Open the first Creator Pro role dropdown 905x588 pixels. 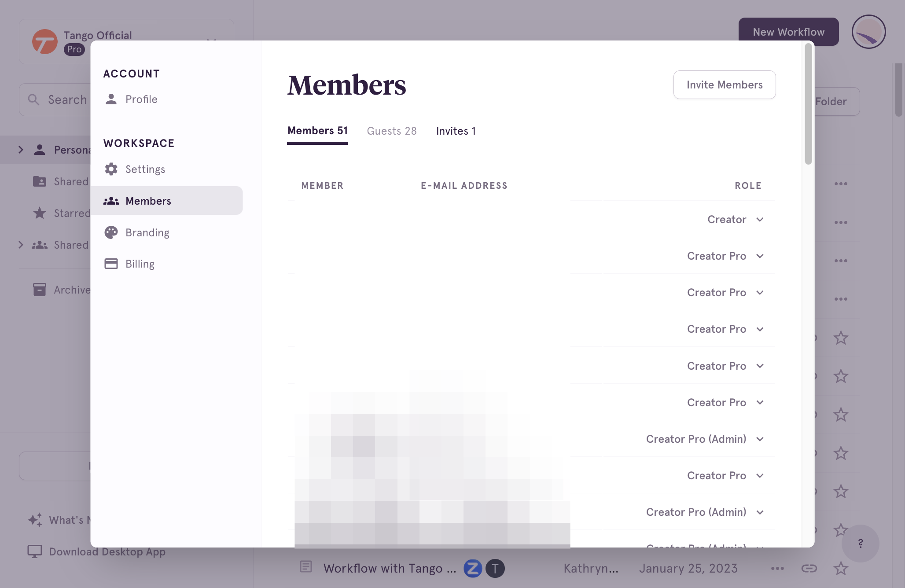tap(725, 256)
